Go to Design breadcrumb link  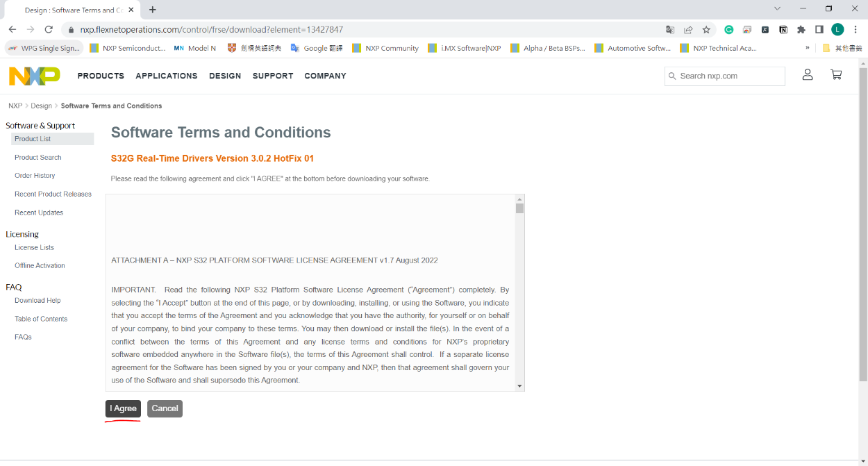pos(41,106)
